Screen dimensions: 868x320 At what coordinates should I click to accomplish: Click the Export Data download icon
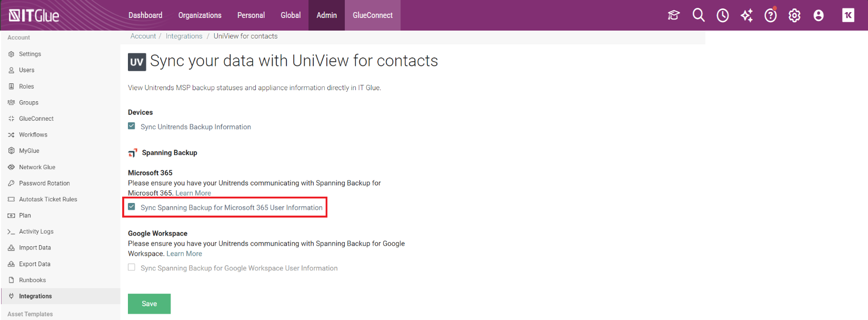coord(11,264)
